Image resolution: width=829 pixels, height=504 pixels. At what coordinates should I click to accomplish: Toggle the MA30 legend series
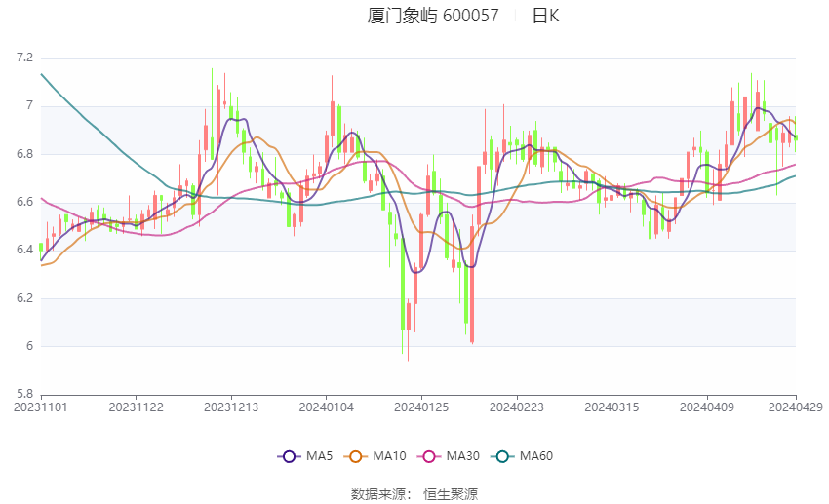(449, 456)
